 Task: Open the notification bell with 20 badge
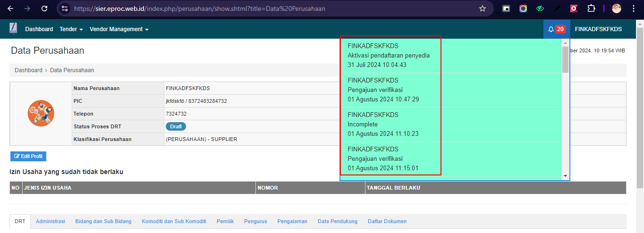557,29
